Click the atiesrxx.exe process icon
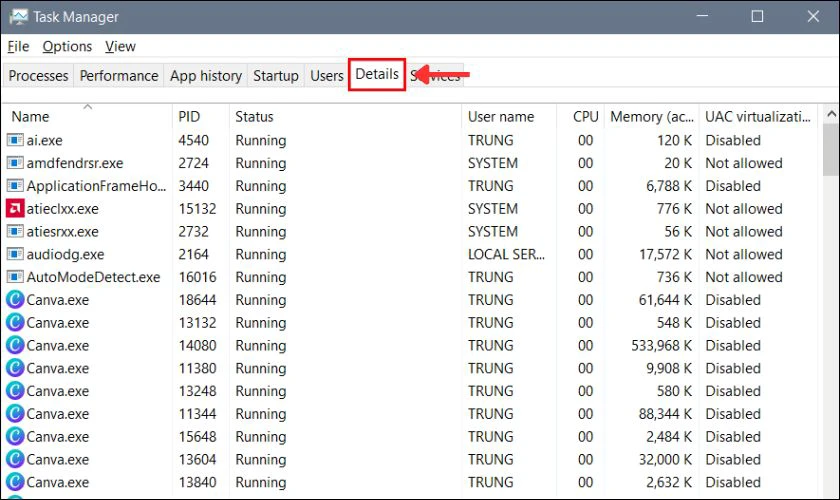The width and height of the screenshot is (840, 500). point(15,232)
